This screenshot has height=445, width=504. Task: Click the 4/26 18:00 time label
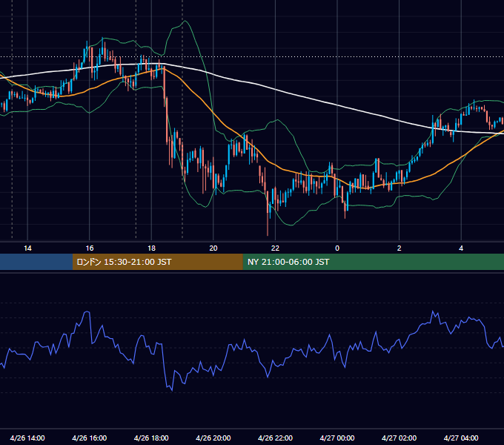(151, 438)
